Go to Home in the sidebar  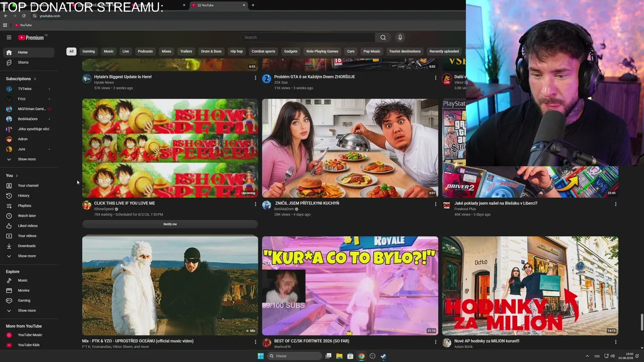29,52
